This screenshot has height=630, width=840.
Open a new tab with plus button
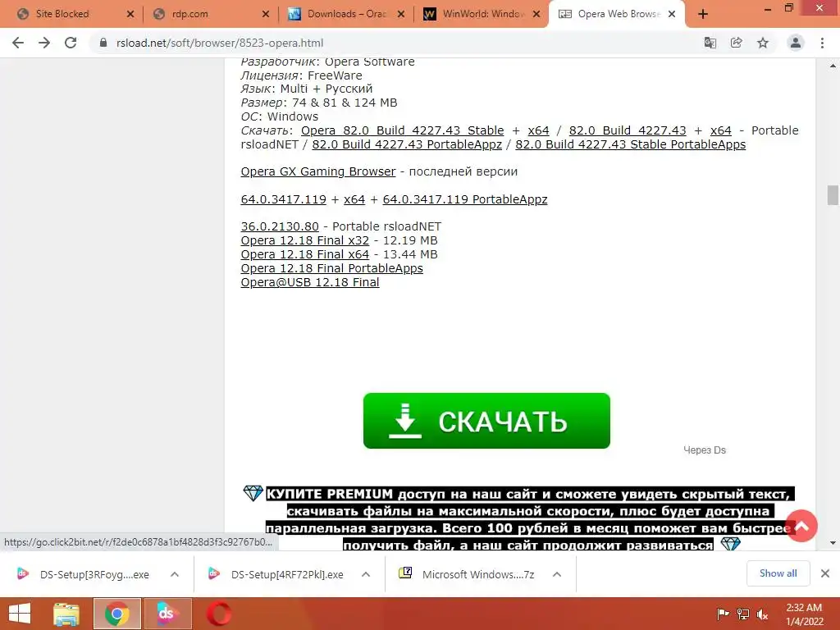(703, 15)
